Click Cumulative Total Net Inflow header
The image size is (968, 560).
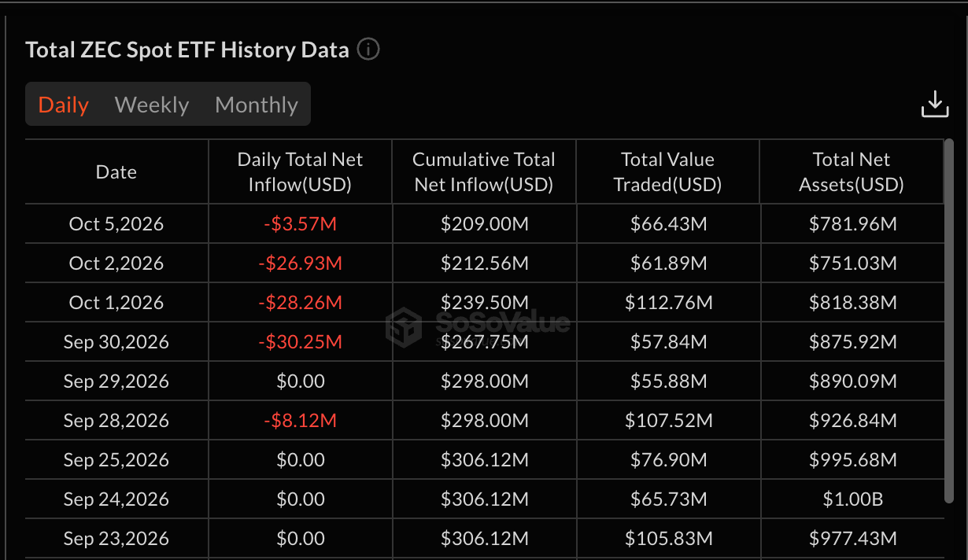(484, 172)
